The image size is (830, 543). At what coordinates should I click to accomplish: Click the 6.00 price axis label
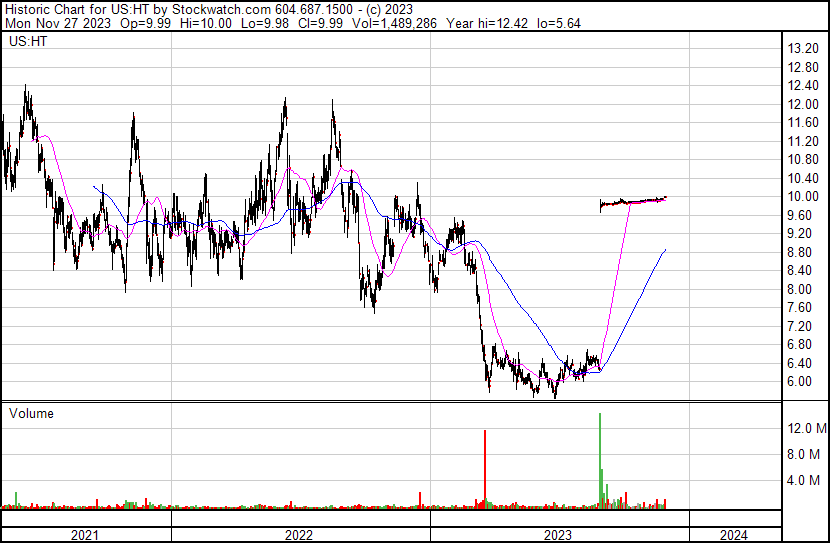point(801,382)
